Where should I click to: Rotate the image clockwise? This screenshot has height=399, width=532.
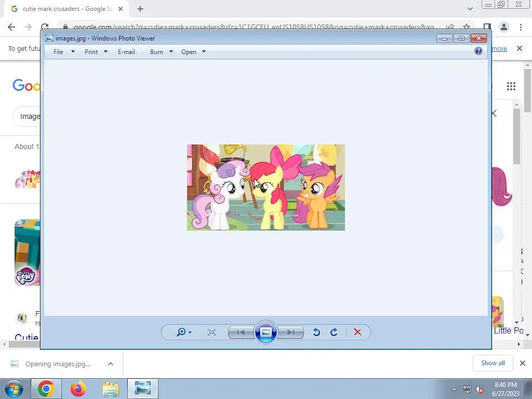pos(334,332)
